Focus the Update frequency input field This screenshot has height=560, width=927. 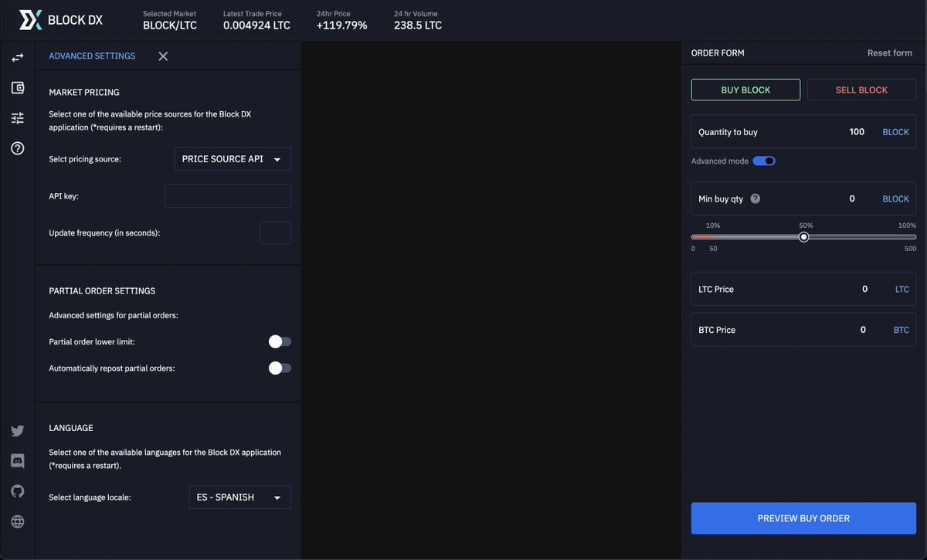click(276, 232)
